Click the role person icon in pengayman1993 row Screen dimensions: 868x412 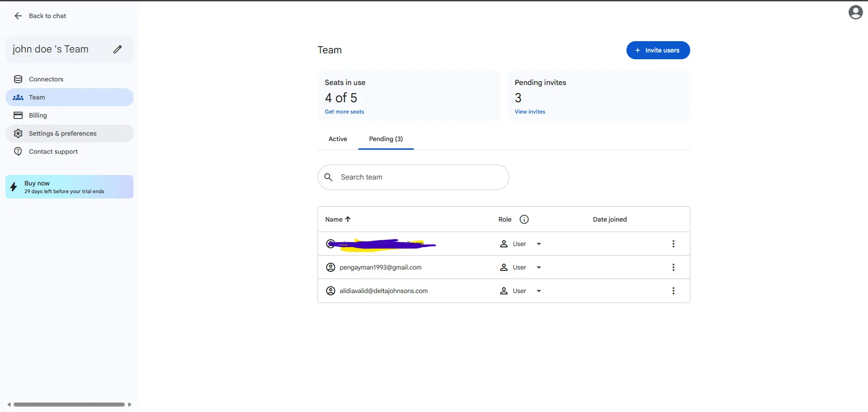click(x=503, y=267)
